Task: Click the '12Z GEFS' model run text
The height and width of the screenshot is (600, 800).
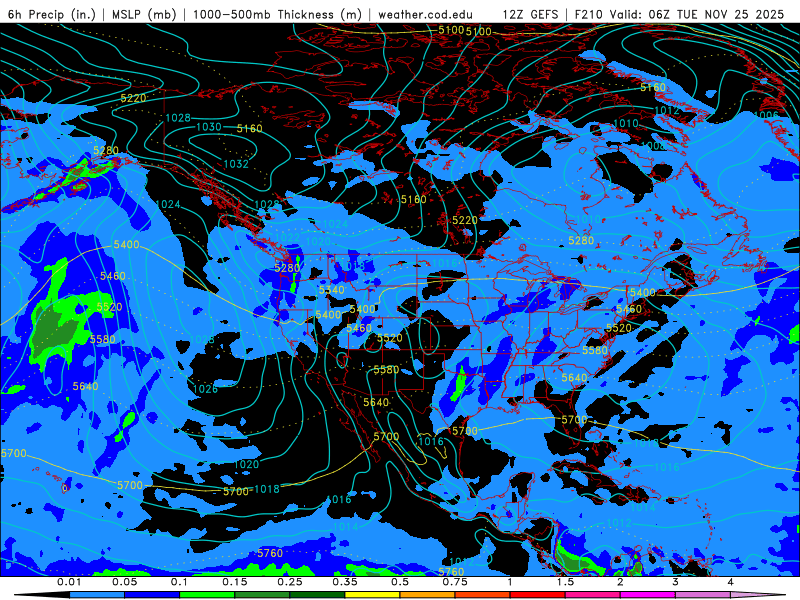Action: point(531,14)
